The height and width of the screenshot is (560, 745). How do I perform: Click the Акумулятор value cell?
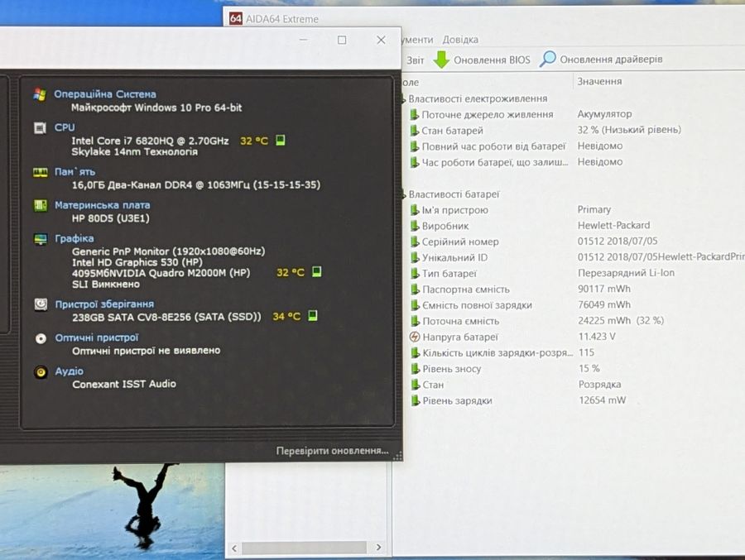[604, 114]
